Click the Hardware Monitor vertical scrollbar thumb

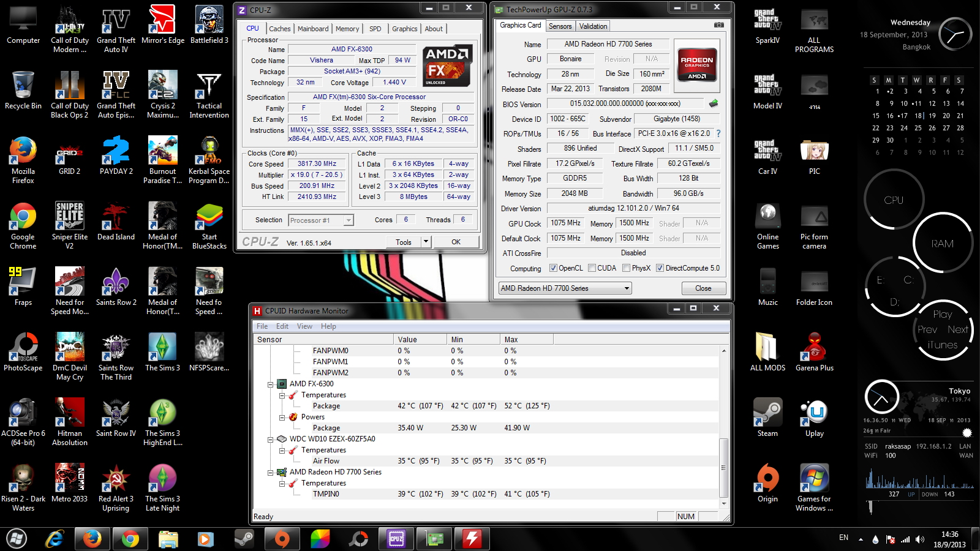[x=723, y=468]
